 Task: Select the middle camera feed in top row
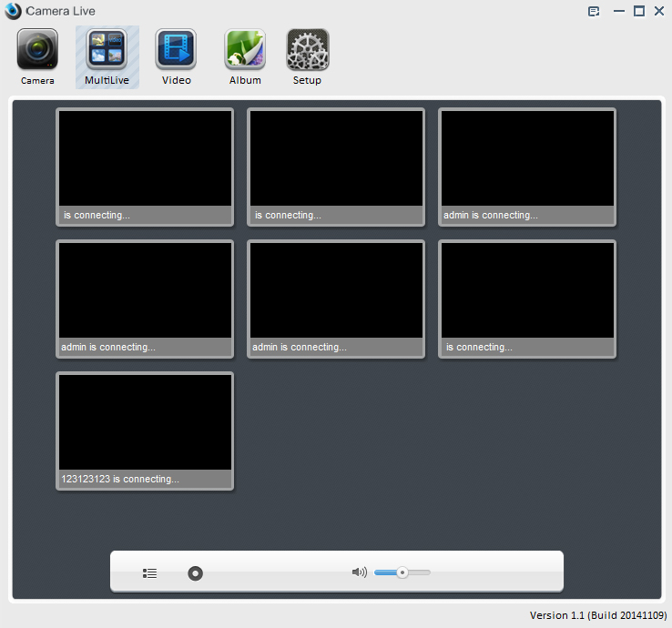click(336, 158)
